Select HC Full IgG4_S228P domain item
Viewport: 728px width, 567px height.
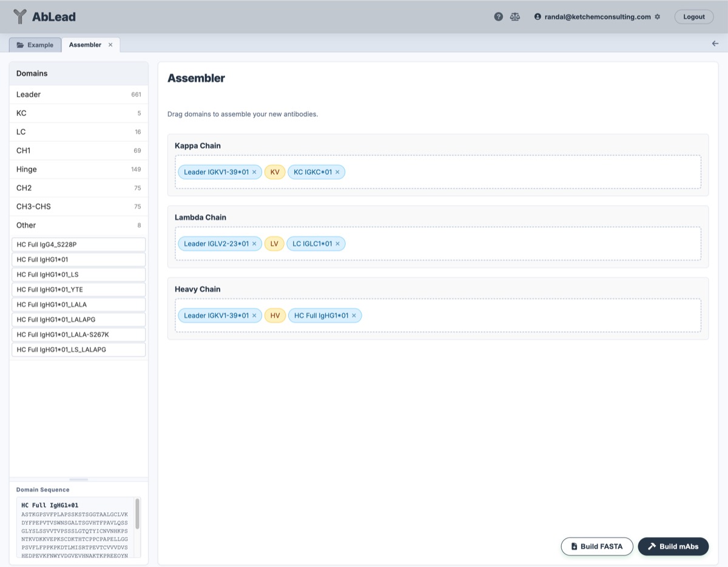tap(78, 244)
